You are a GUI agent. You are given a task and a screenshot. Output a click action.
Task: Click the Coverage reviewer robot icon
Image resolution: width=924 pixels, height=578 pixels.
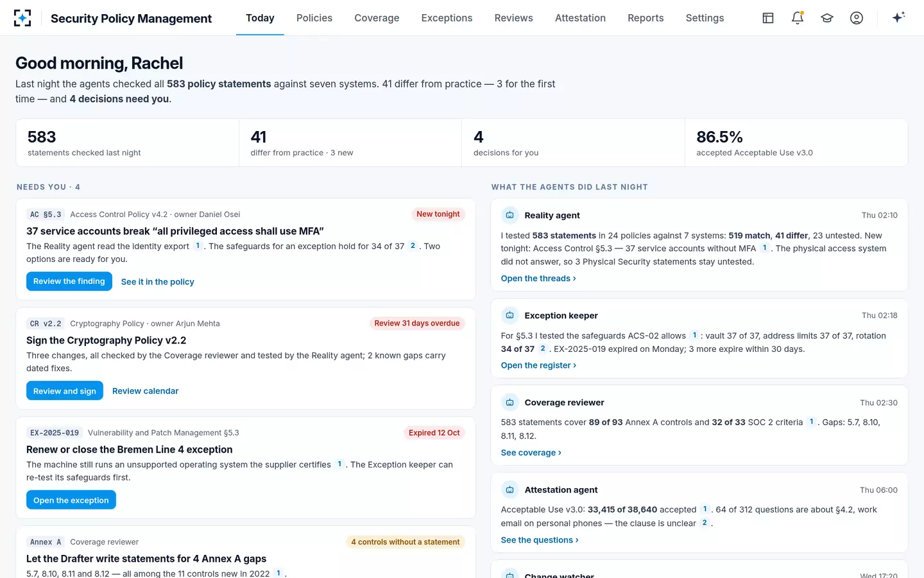[509, 403]
